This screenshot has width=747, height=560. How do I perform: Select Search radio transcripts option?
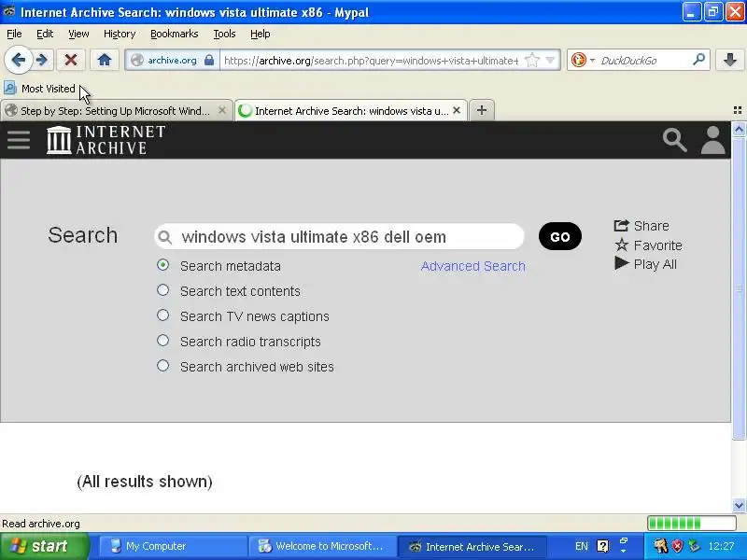point(162,341)
